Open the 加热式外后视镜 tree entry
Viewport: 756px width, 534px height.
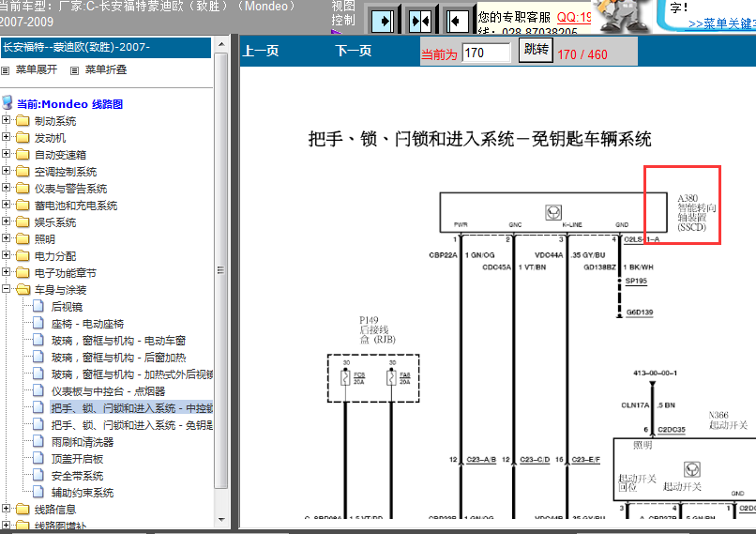click(x=132, y=374)
